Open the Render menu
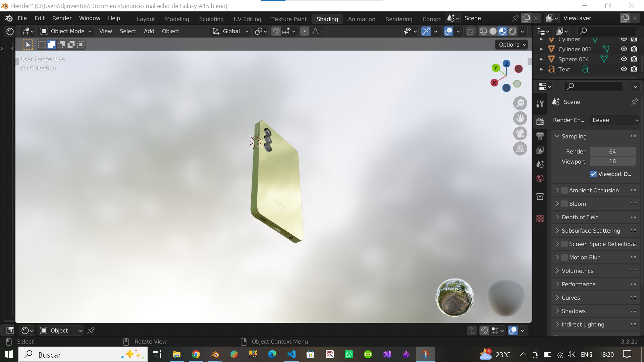This screenshot has width=644, height=362. [x=62, y=18]
